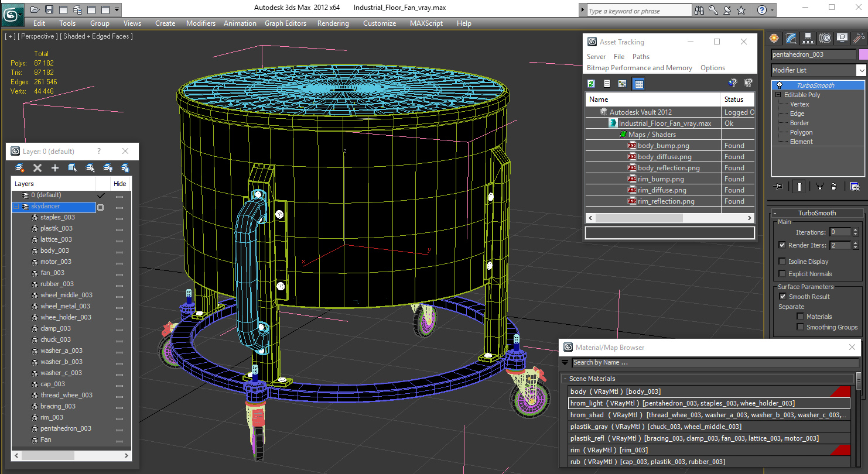The image size is (868, 474).
Task: Open the 3ds Max application menu logo
Action: click(x=12, y=13)
